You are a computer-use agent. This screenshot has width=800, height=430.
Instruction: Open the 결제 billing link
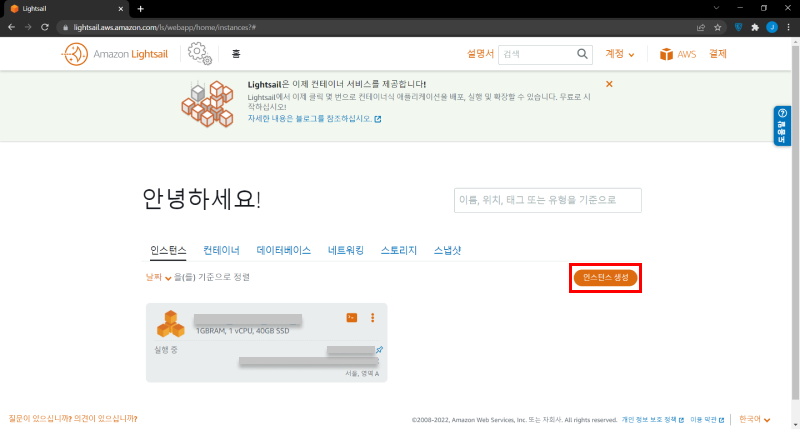[x=718, y=54]
